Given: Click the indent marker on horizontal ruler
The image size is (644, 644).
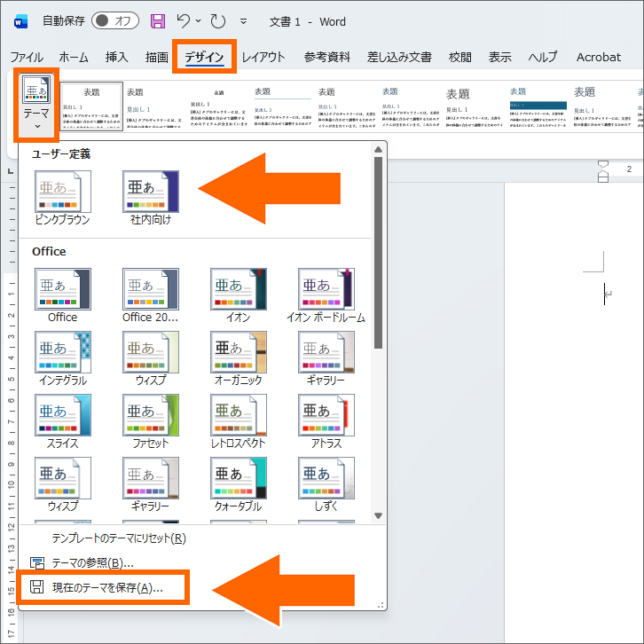Looking at the screenshot, I should tap(603, 171).
